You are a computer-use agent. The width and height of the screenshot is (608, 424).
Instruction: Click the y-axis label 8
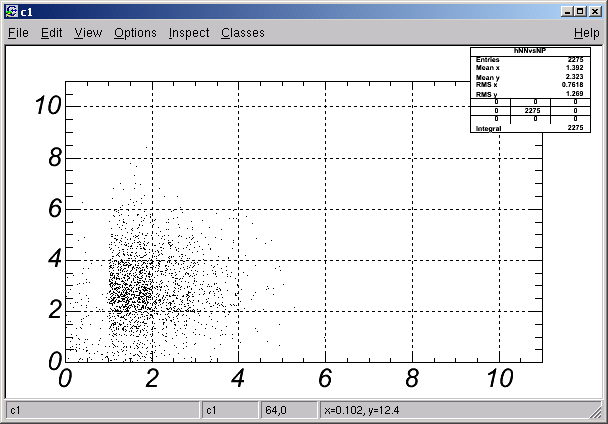(55, 157)
